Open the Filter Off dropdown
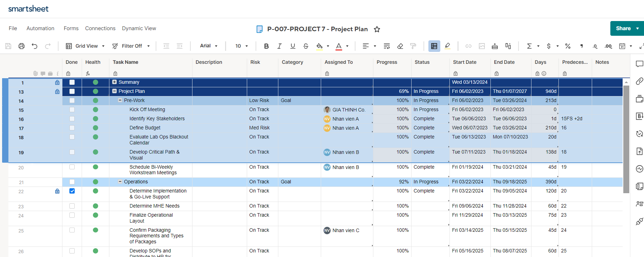The width and height of the screenshot is (644, 257). coord(131,46)
